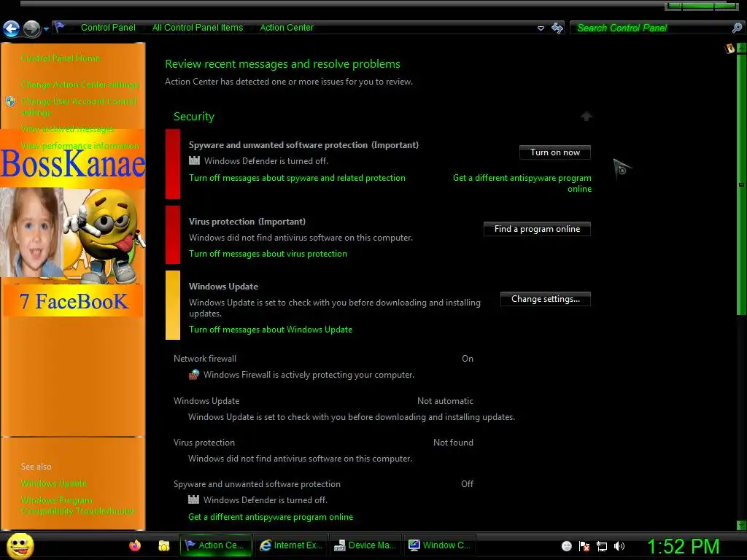The image size is (747, 560).
Task: Click Turn on now for Windows Defender
Action: (x=555, y=152)
